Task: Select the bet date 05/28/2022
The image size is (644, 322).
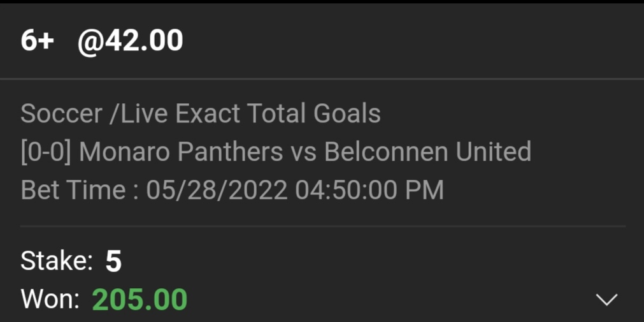Action: [217, 191]
